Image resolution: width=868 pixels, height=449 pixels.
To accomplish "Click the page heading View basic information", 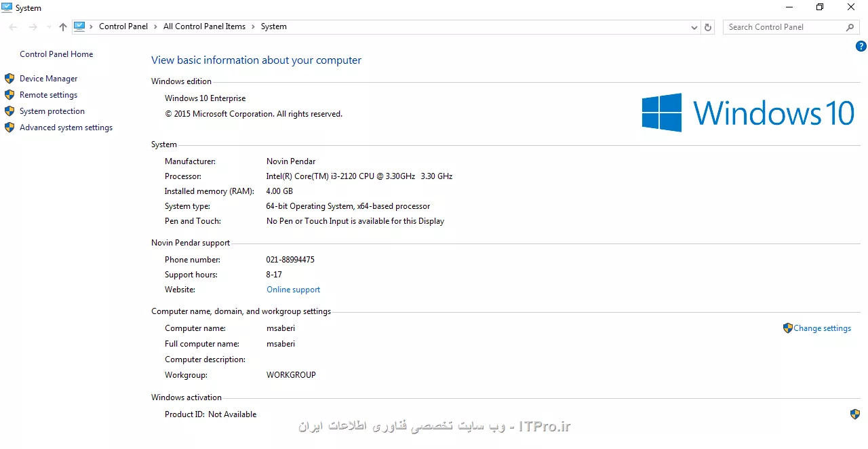I will coord(256,60).
